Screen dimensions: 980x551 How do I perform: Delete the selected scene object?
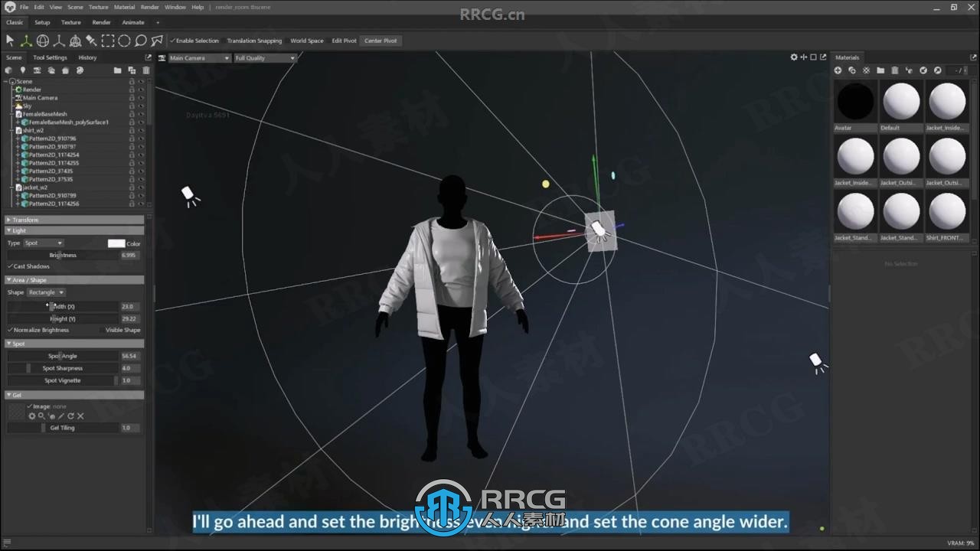coord(145,70)
